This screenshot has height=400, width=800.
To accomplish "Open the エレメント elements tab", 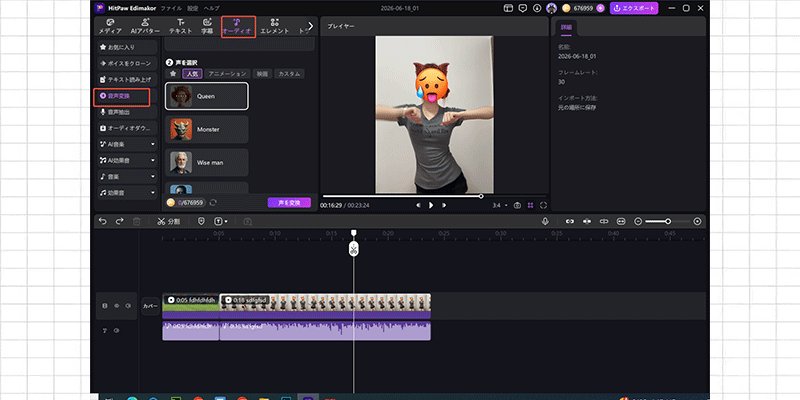I will click(x=274, y=27).
